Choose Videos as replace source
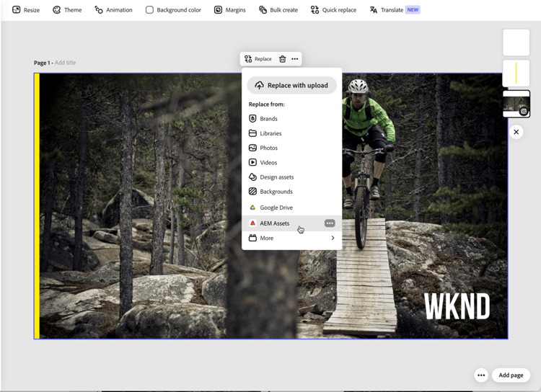The image size is (541, 392). (x=292, y=162)
